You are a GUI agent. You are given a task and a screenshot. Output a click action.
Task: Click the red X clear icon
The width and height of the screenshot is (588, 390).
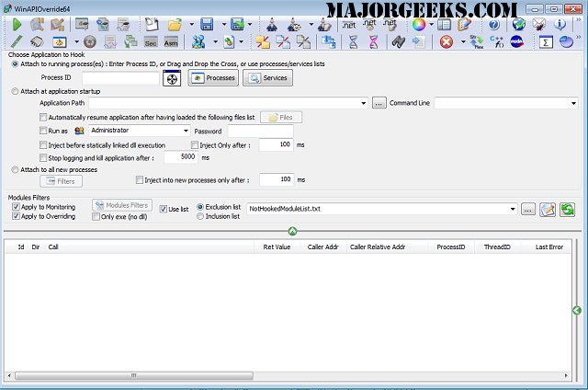(x=446, y=41)
